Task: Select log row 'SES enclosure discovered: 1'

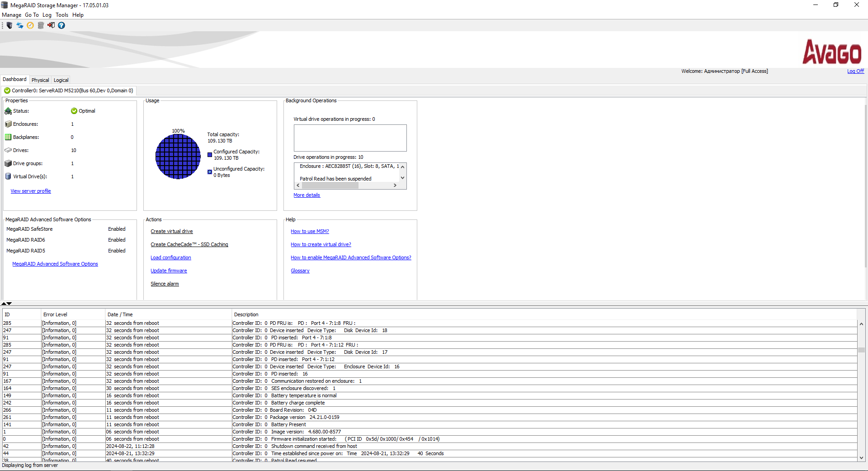Action: [x=429, y=388]
